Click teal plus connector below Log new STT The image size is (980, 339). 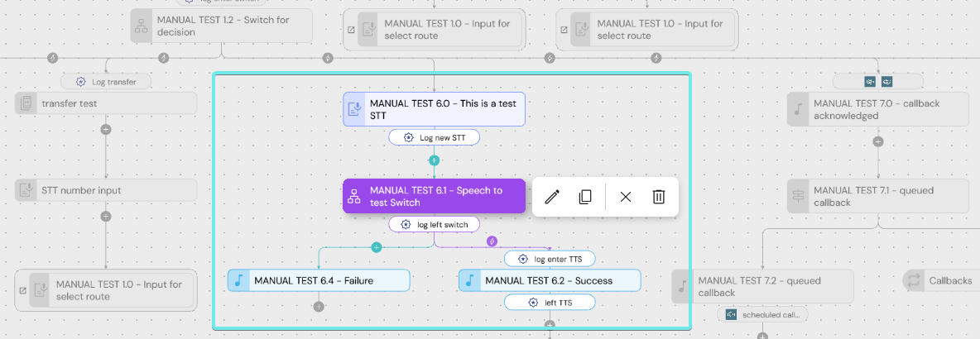pyautogui.click(x=434, y=160)
